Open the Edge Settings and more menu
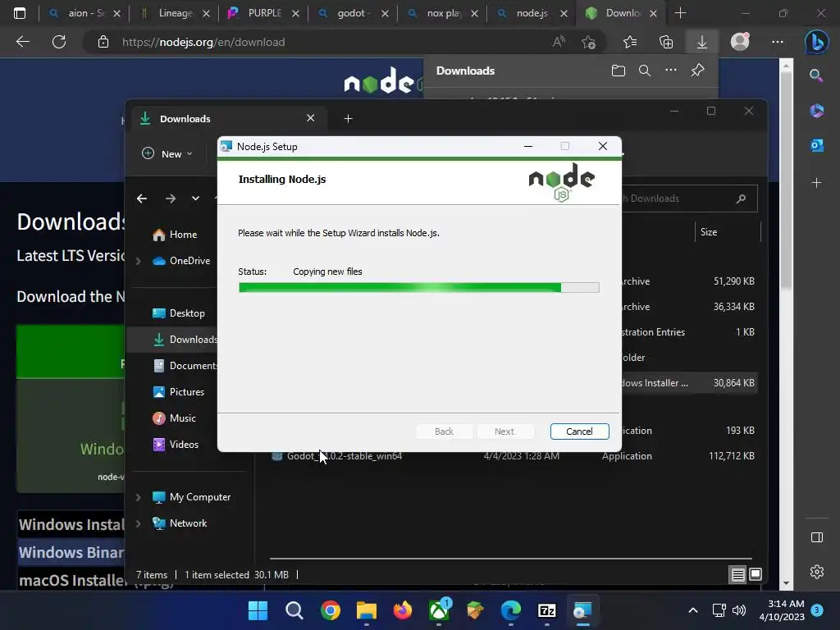 point(778,42)
